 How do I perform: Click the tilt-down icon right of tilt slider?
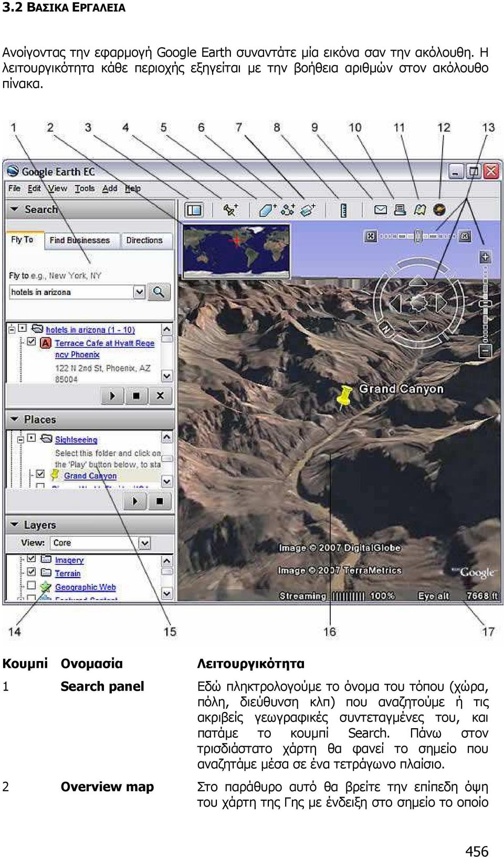tap(465, 236)
